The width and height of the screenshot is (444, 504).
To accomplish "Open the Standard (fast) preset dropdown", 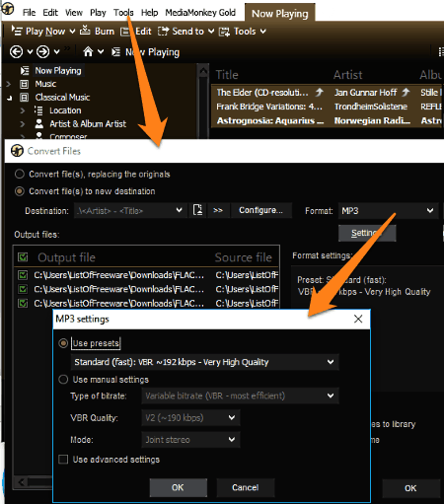I will point(204,362).
